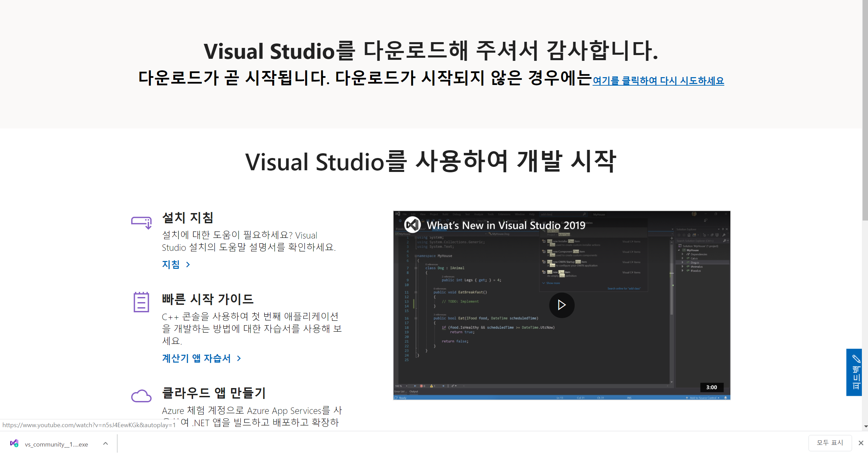Click the retry download link 여기를 클릭하여
Viewport: 868px width, 454px height.
pos(658,81)
